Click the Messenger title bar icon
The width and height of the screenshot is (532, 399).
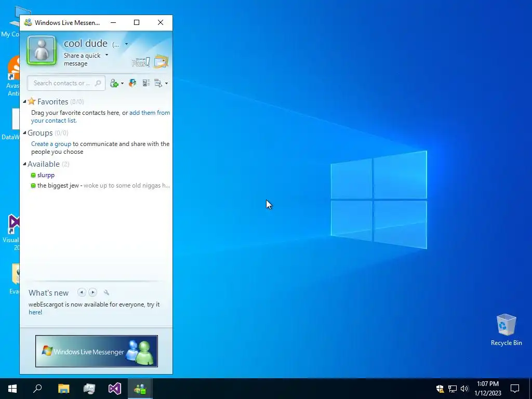[28, 22]
